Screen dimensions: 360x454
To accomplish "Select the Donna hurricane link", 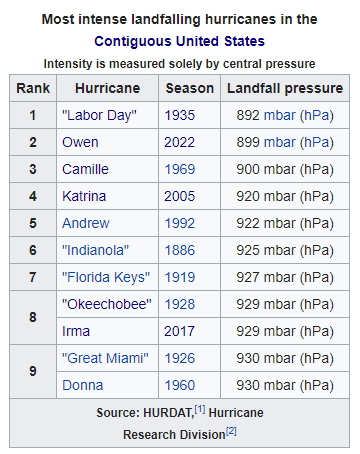I will pos(83,385).
